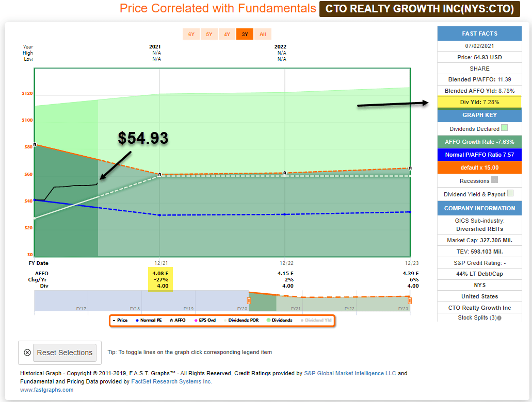Select the 3Y time range tab
This screenshot has height=402, width=532.
[245, 34]
